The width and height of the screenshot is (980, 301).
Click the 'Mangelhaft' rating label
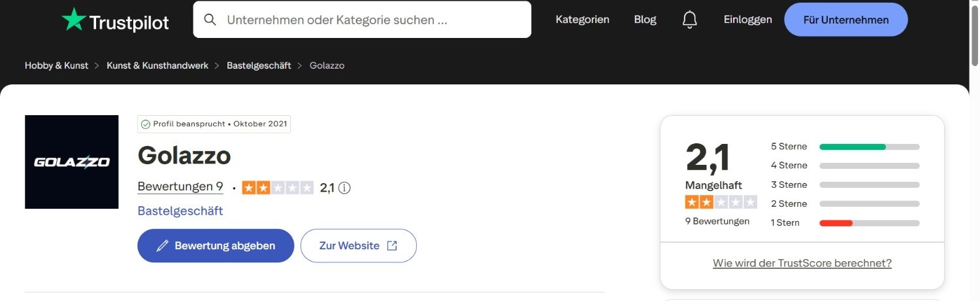point(713,185)
